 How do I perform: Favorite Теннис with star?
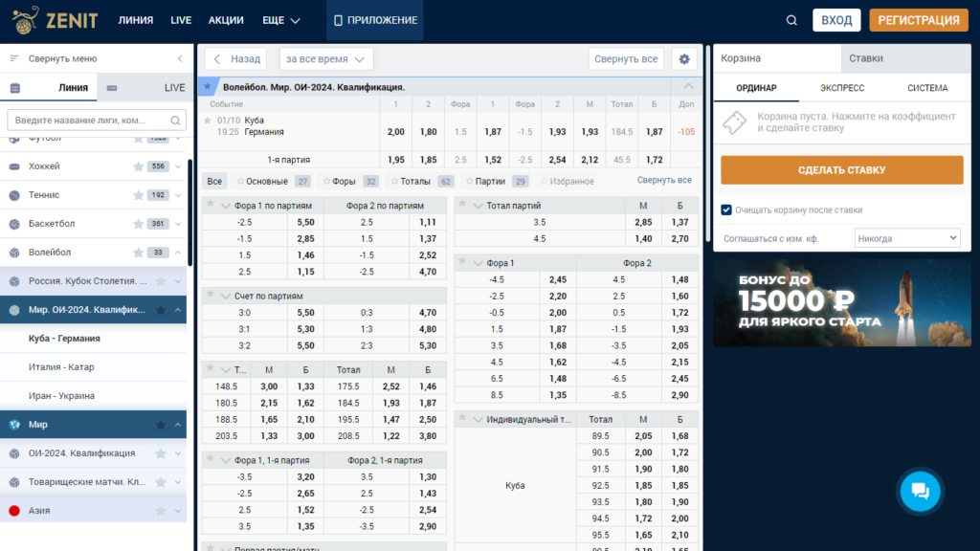(138, 195)
